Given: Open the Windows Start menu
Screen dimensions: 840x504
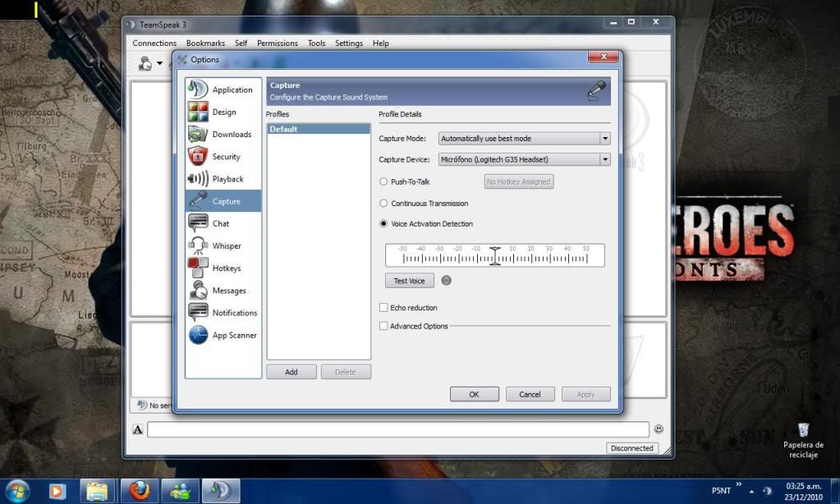Looking at the screenshot, I should pos(17,490).
